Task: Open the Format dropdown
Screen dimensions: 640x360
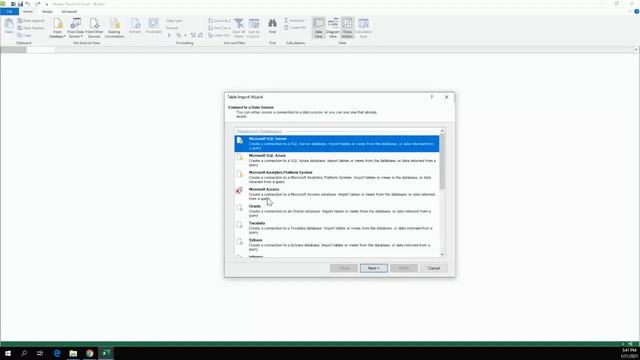Action: point(173,28)
